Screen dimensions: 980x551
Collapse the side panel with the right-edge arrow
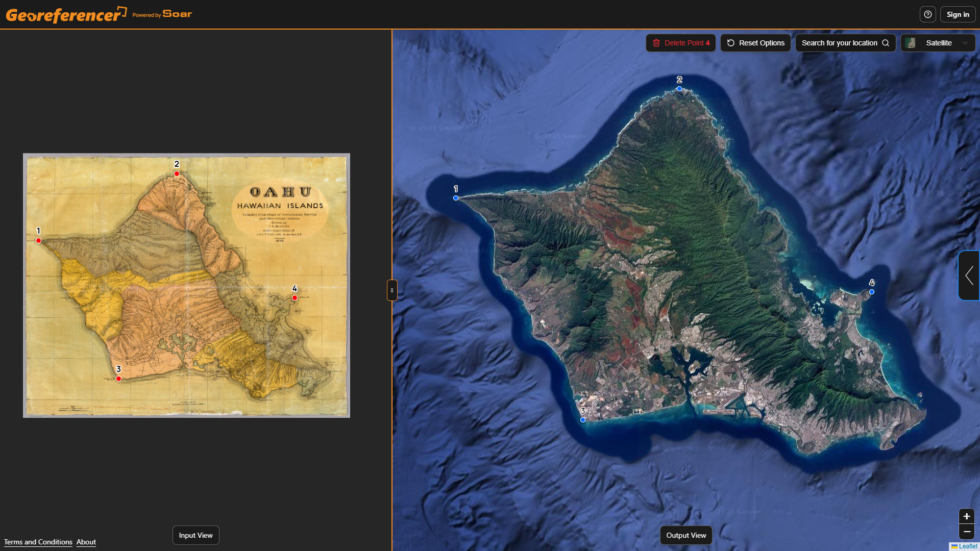(969, 275)
